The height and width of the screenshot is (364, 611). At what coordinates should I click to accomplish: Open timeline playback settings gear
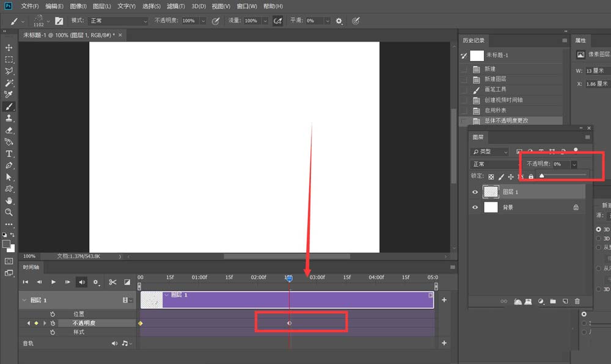pyautogui.click(x=95, y=282)
